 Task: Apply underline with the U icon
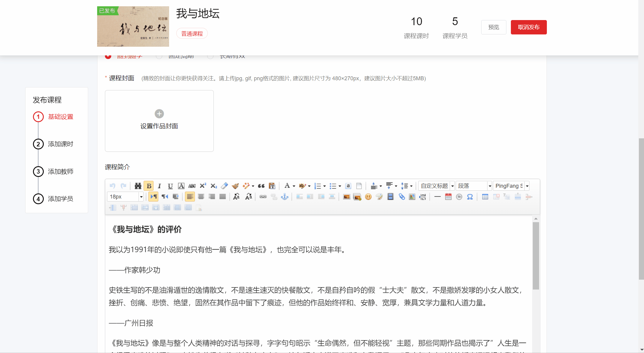pyautogui.click(x=170, y=186)
